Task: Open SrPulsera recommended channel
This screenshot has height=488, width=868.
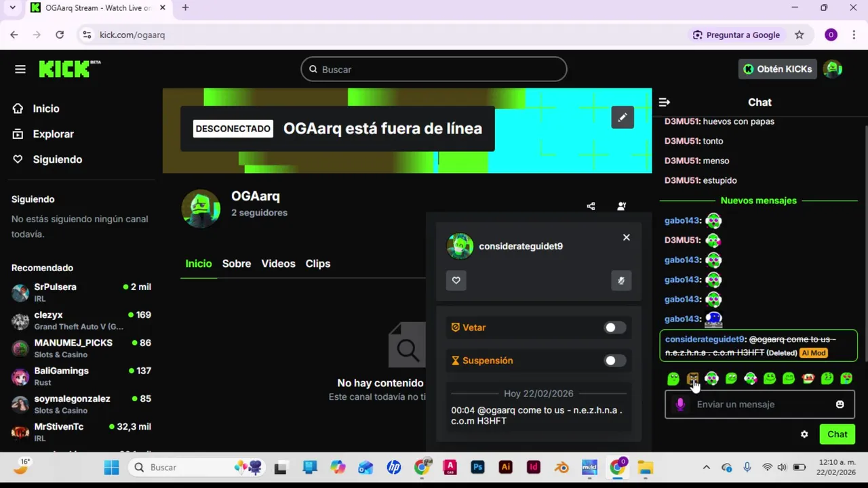Action: tap(81, 292)
